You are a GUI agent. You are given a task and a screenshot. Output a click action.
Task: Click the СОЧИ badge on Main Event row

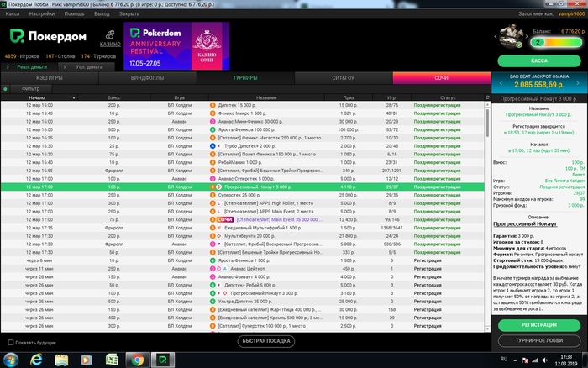225,219
